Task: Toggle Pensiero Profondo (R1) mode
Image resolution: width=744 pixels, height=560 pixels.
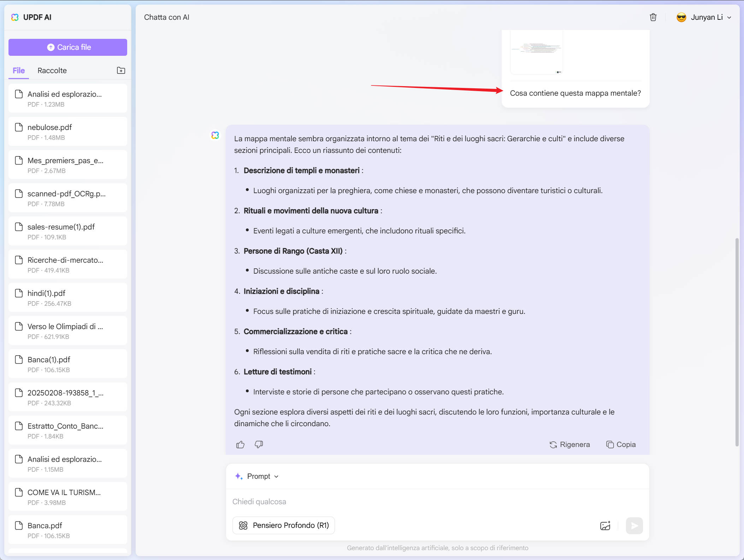Action: click(x=284, y=525)
